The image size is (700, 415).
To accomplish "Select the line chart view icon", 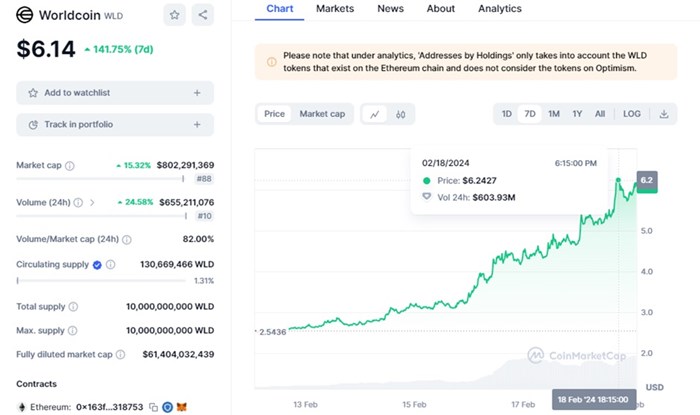I will pos(375,114).
